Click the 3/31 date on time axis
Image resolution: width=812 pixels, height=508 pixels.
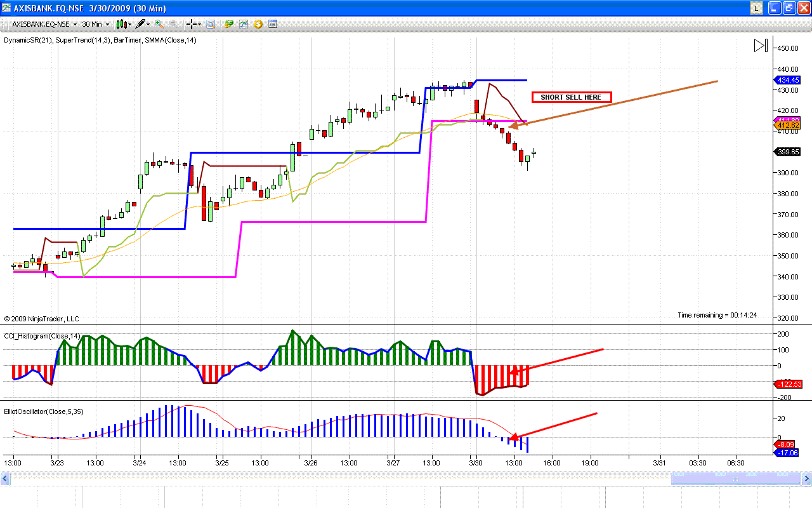coord(660,463)
